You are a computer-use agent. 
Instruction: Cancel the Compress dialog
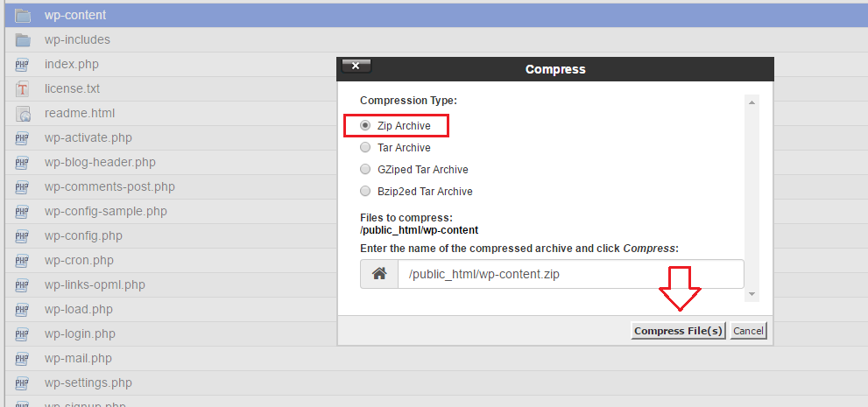point(748,331)
